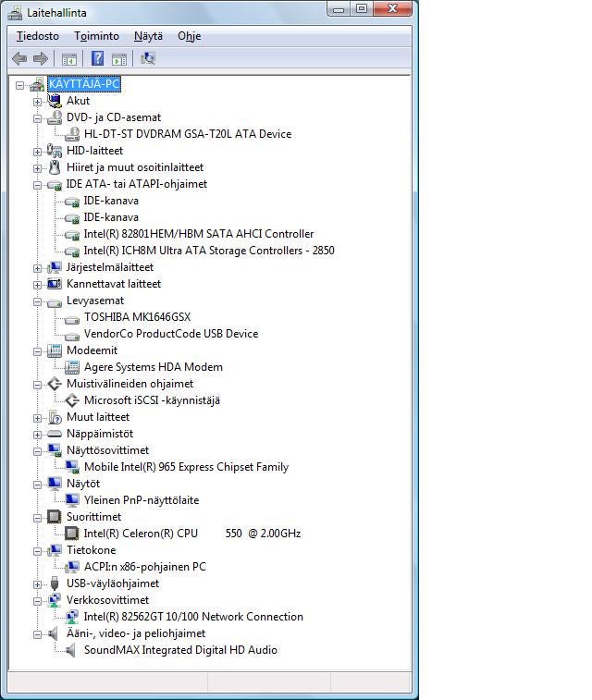
Task: Click the computer icon beside KÄYTTÄJÄ-PC
Action: [38, 84]
